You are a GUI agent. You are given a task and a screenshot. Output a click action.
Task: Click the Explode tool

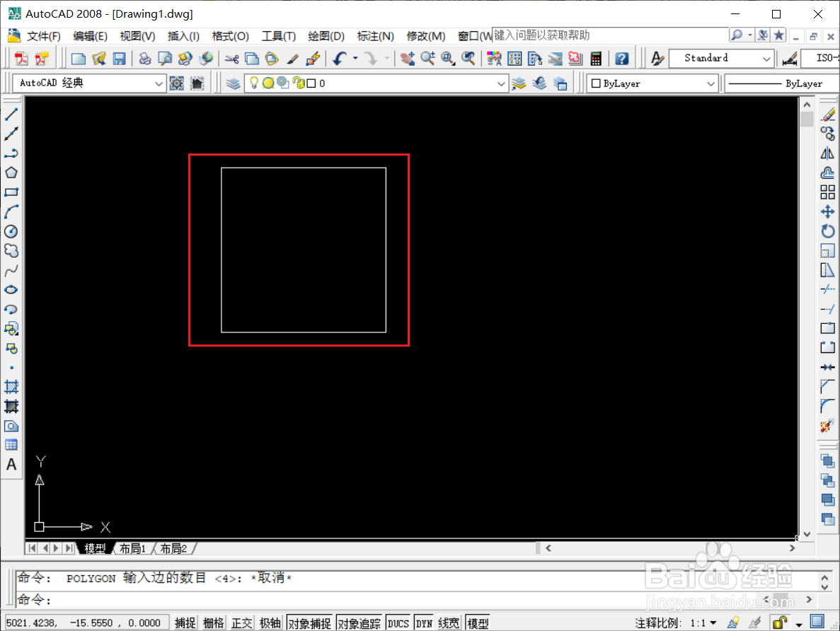coord(828,427)
